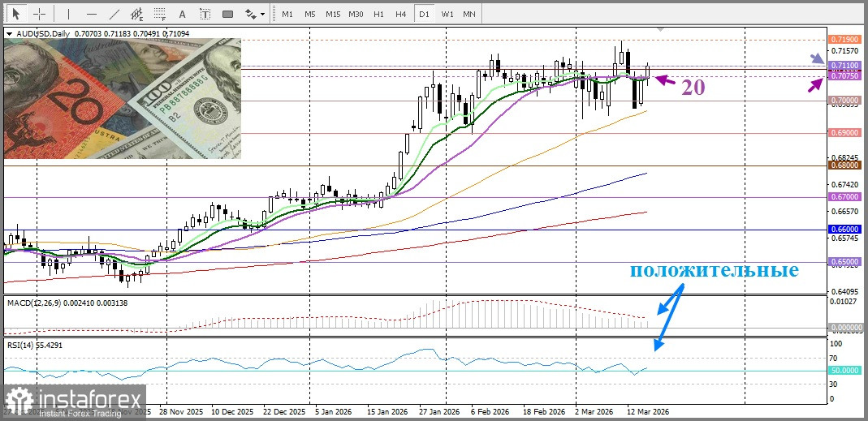Screen dimensions: 868x421
Task: Expand the AUDUSD,Daily chart title triangle
Action: (x=9, y=34)
